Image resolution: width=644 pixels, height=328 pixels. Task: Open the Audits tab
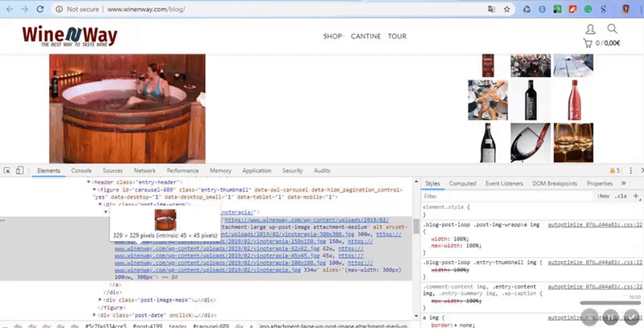click(322, 170)
